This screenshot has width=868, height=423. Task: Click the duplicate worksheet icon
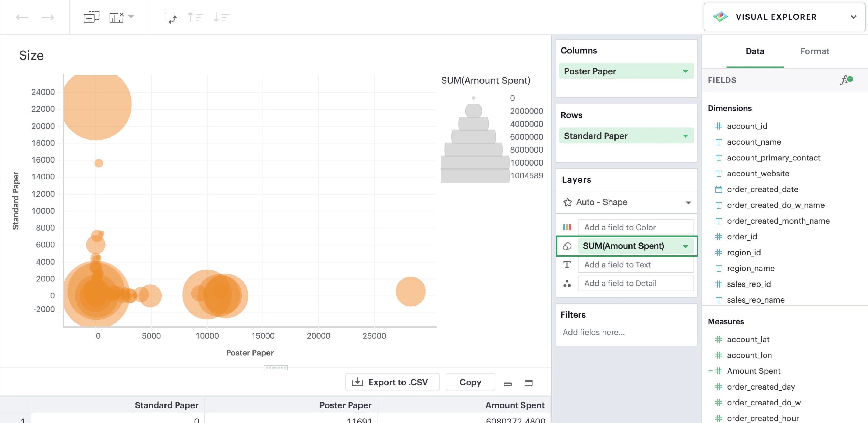91,17
